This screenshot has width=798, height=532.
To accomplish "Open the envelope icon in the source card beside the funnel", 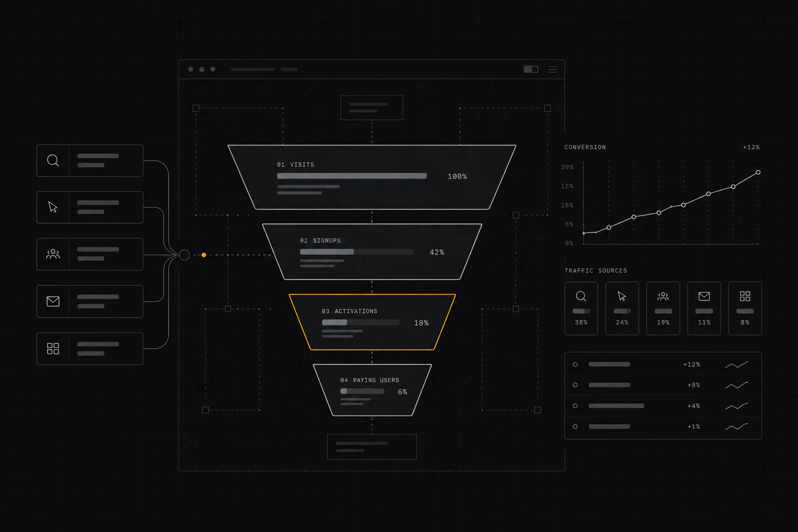I will 53,301.
